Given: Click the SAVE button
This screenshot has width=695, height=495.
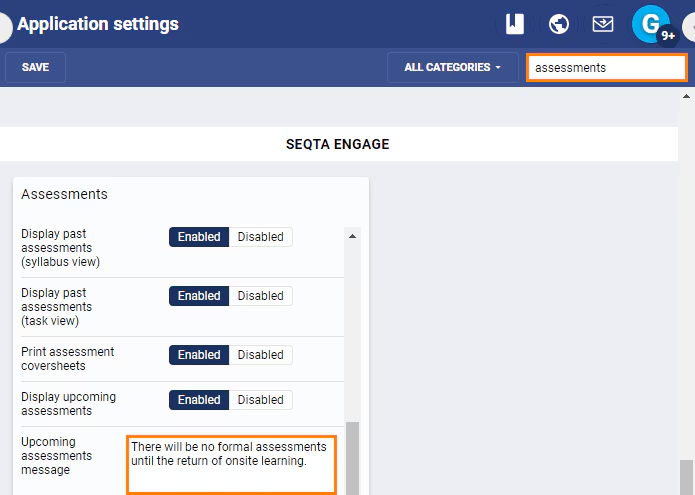Looking at the screenshot, I should [x=35, y=67].
